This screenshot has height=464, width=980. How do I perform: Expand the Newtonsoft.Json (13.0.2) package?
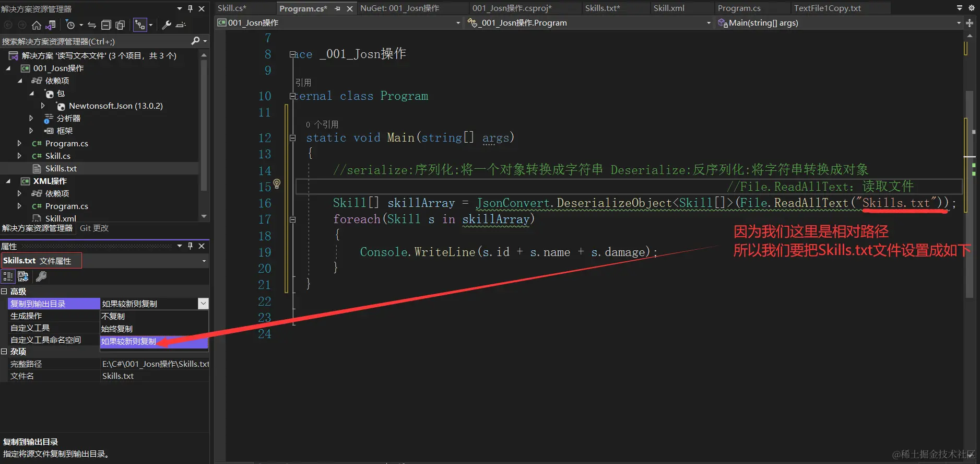pyautogui.click(x=43, y=106)
